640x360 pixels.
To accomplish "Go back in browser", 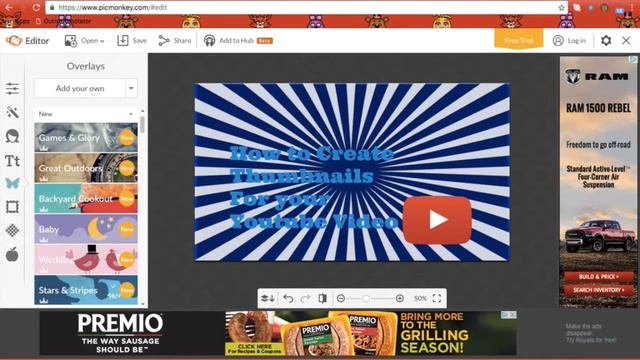I will click(x=9, y=7).
